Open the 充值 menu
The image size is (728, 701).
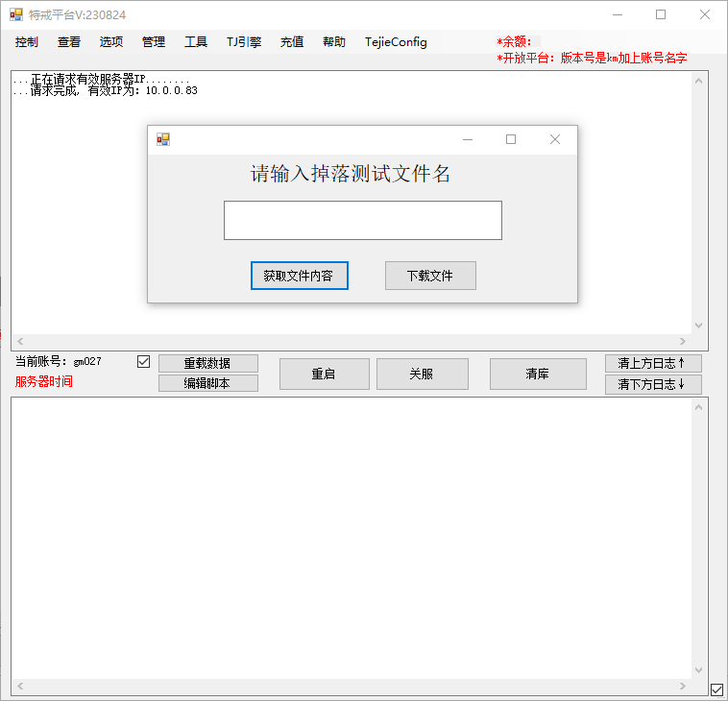tap(292, 42)
